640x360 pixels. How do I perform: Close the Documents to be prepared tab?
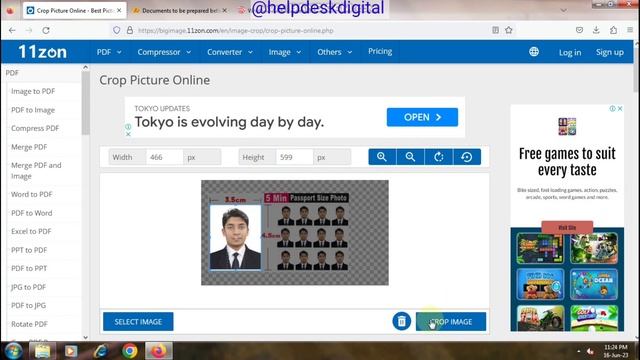pyautogui.click(x=224, y=11)
